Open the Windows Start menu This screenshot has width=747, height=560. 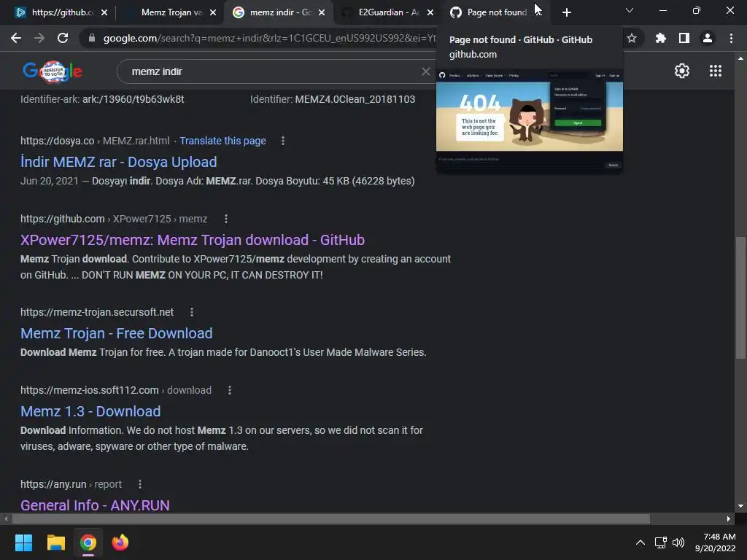point(23,542)
